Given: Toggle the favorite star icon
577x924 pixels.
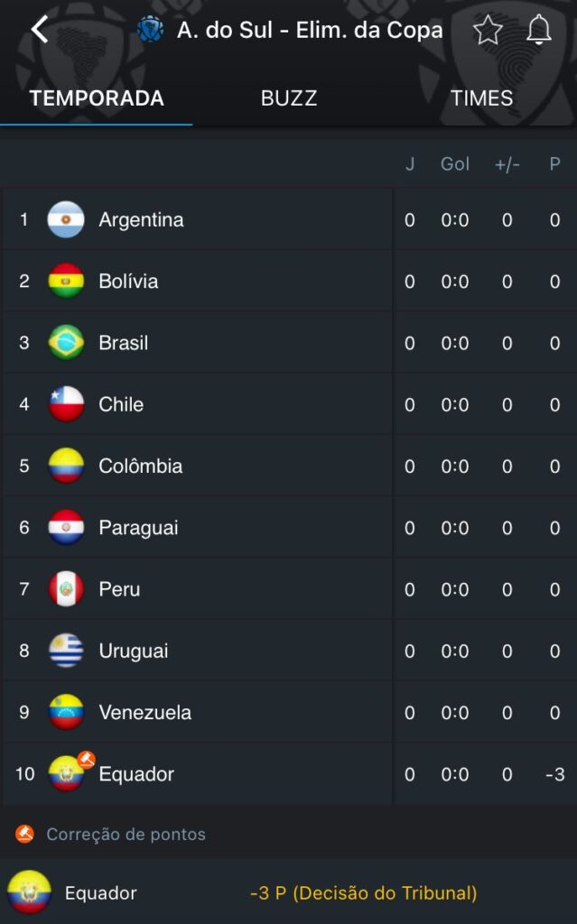Looking at the screenshot, I should point(488,31).
